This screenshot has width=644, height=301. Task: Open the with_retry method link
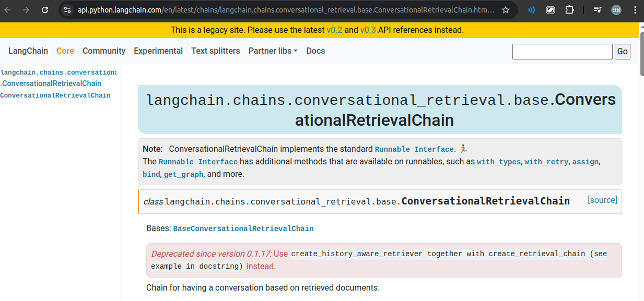click(546, 162)
